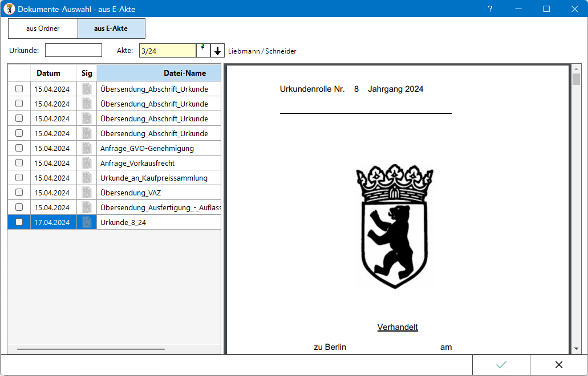Click the signature icon of Urkunde_an_Kaufpreissammlung row
Viewport: 588px width, 376px height.
point(87,178)
